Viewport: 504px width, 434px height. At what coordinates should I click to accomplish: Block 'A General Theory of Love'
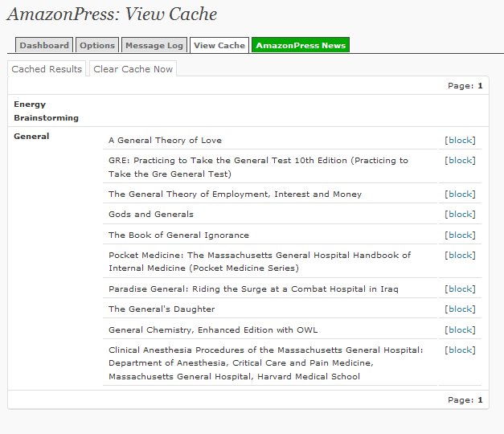coord(460,140)
